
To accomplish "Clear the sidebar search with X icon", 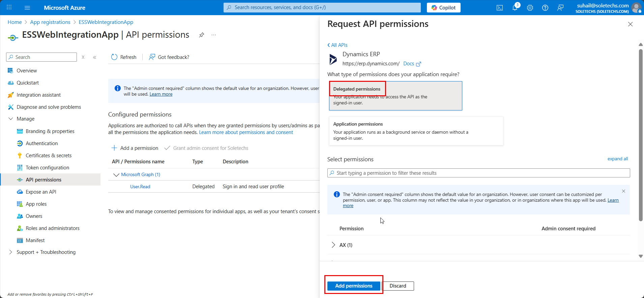I will tap(83, 57).
